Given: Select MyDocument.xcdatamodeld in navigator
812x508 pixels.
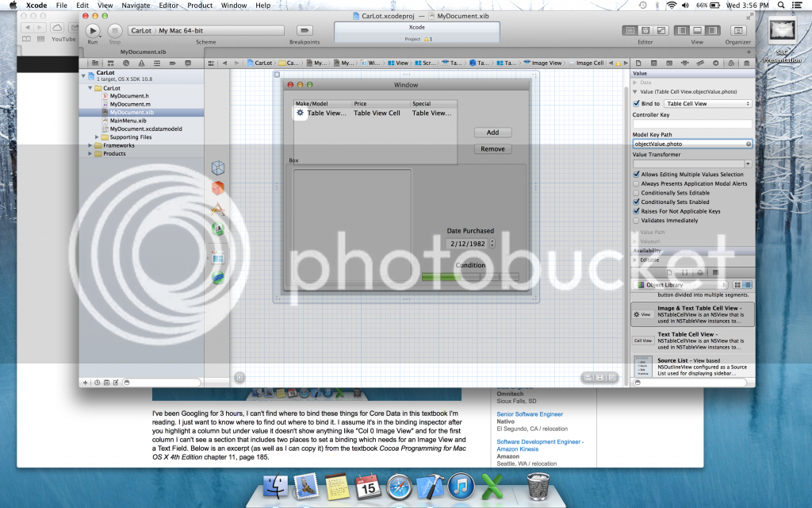Looking at the screenshot, I should pyautogui.click(x=146, y=129).
